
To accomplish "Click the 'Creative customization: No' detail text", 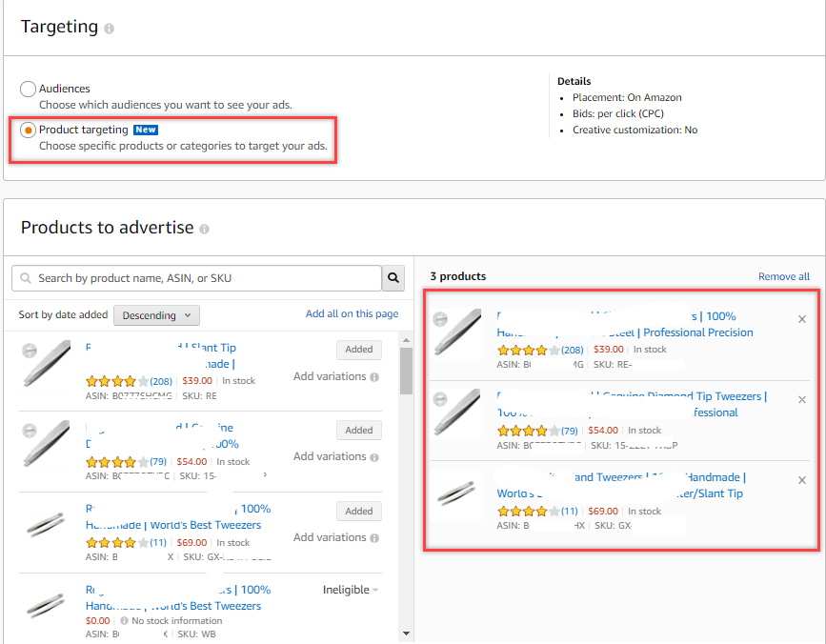I will (635, 131).
